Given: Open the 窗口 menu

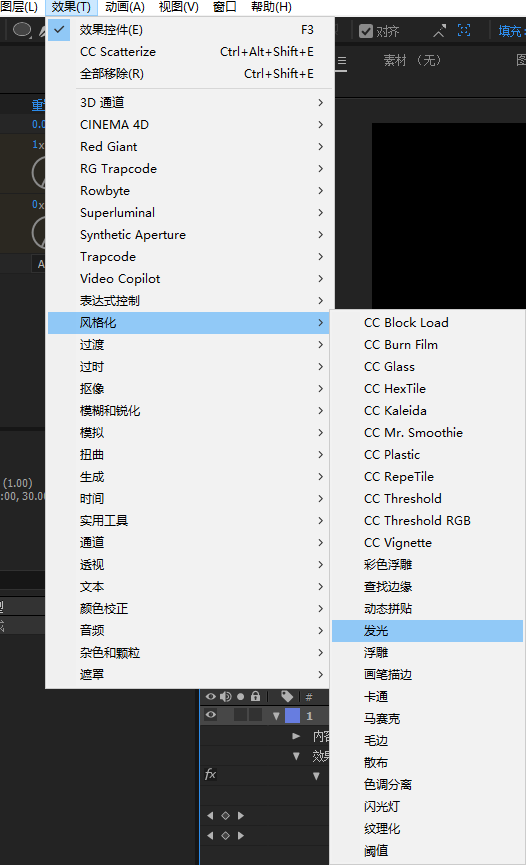Looking at the screenshot, I should [224, 7].
